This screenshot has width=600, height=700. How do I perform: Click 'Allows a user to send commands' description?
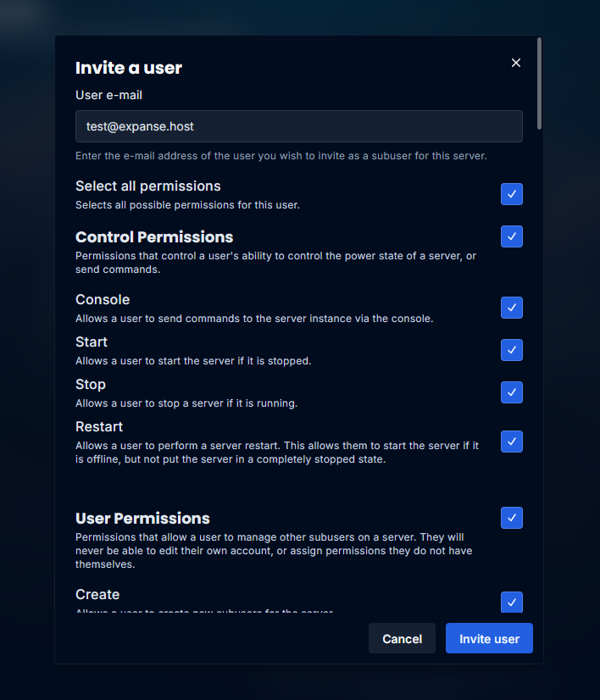click(x=254, y=319)
